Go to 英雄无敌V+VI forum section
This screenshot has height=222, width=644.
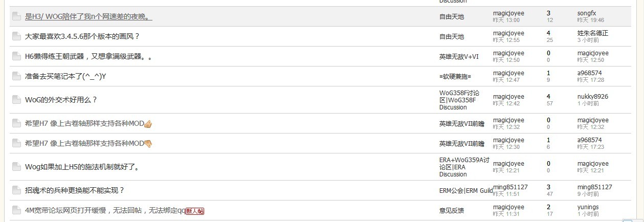coord(459,56)
